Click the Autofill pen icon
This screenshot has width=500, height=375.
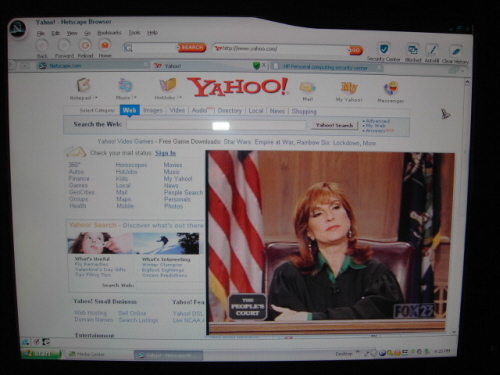(432, 50)
